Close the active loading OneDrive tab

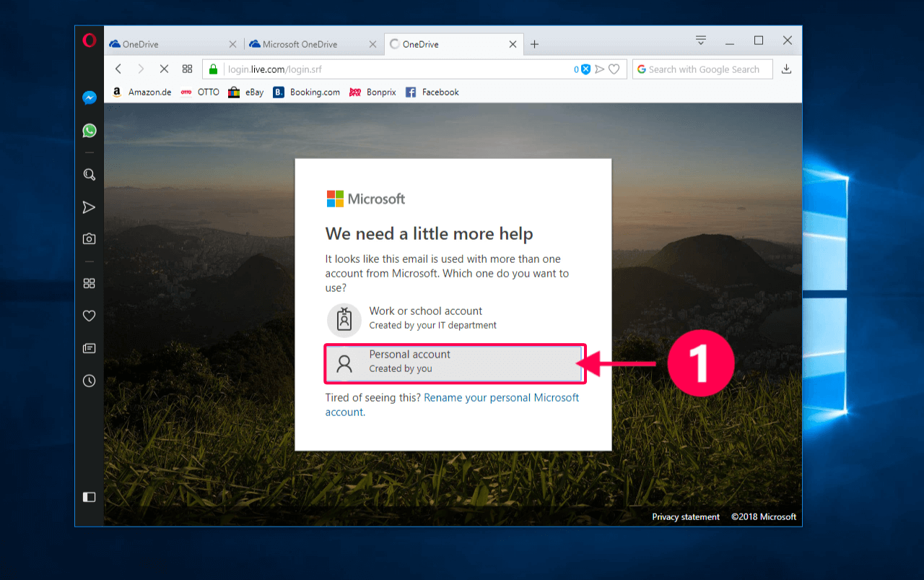click(513, 44)
